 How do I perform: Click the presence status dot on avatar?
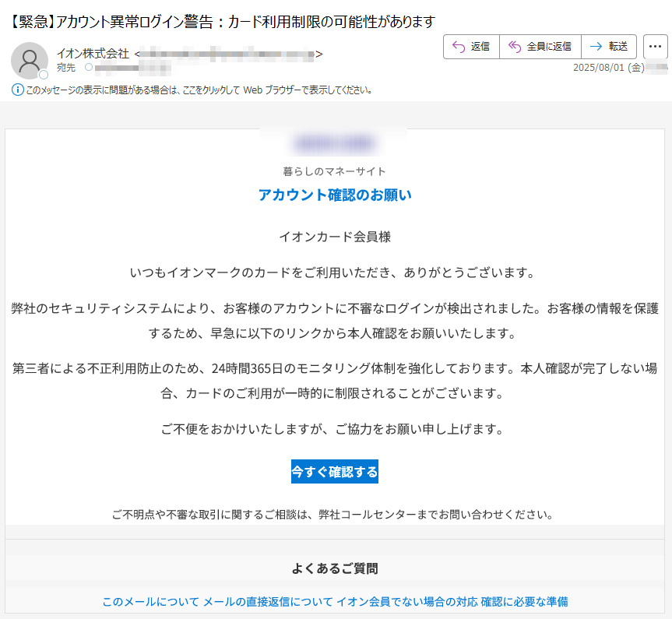pos(44,75)
